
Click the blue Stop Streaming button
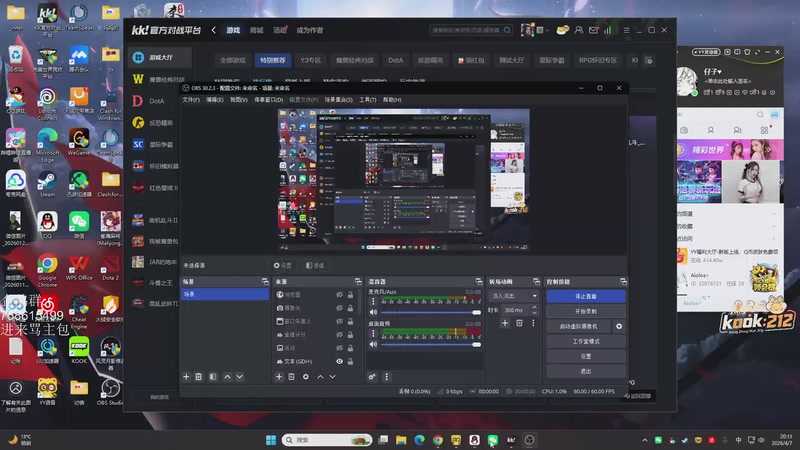586,296
